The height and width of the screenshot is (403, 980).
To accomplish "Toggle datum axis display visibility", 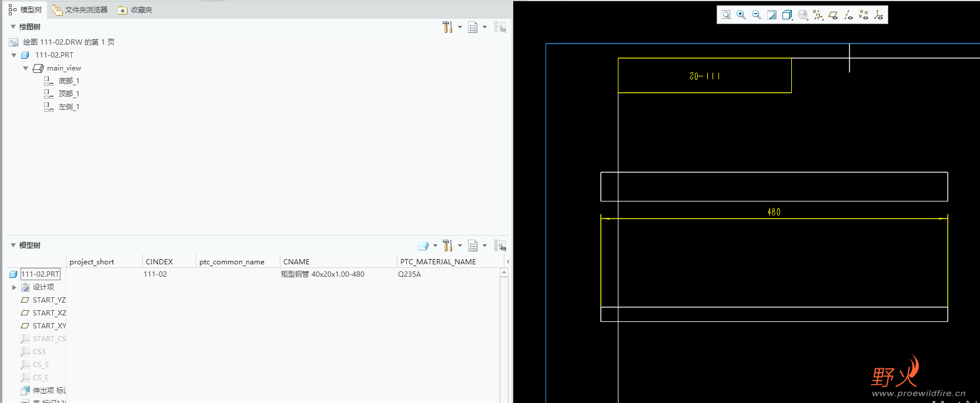I will (848, 15).
